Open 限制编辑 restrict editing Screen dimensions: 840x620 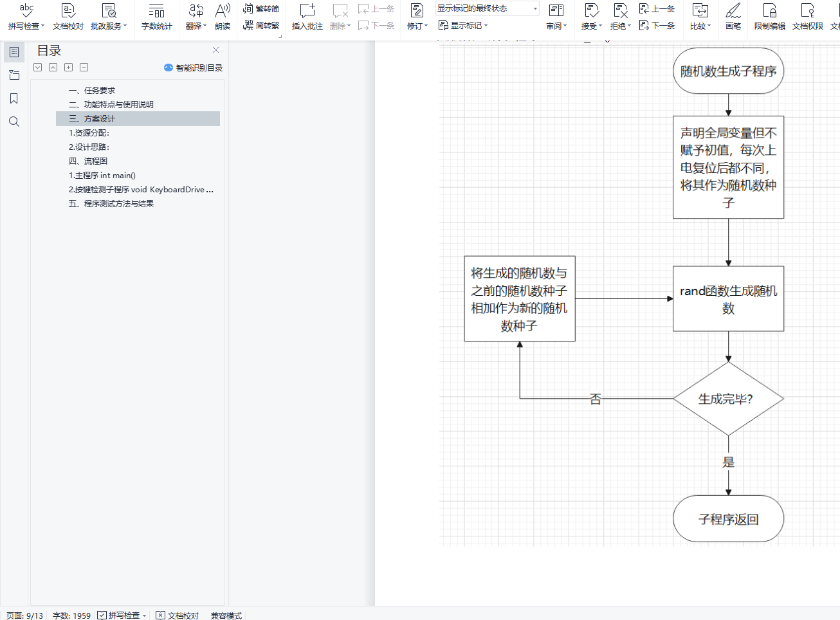coord(769,16)
